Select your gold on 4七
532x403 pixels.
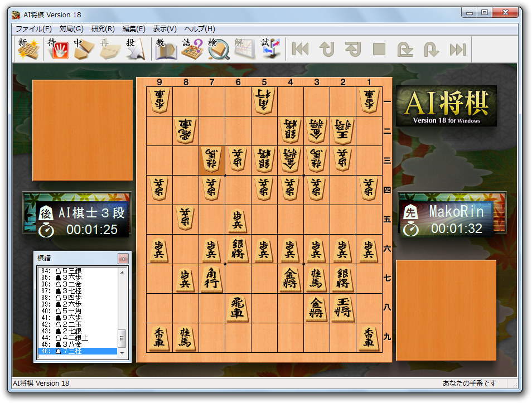[x=290, y=279]
